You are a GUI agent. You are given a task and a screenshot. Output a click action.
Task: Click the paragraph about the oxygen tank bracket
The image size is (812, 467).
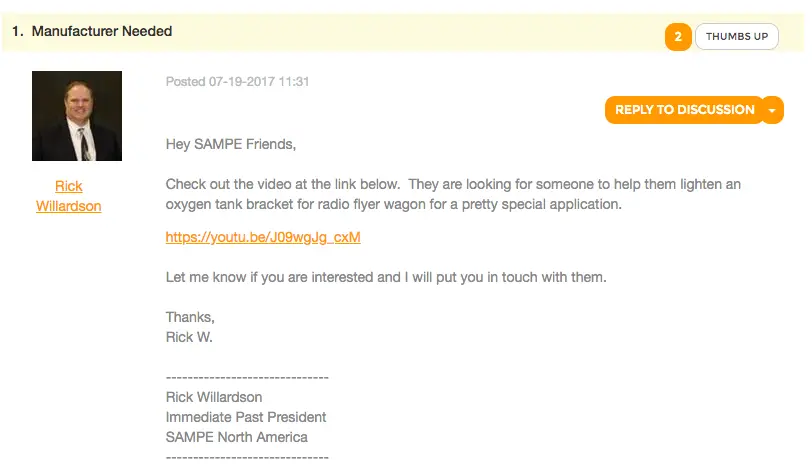(x=453, y=195)
